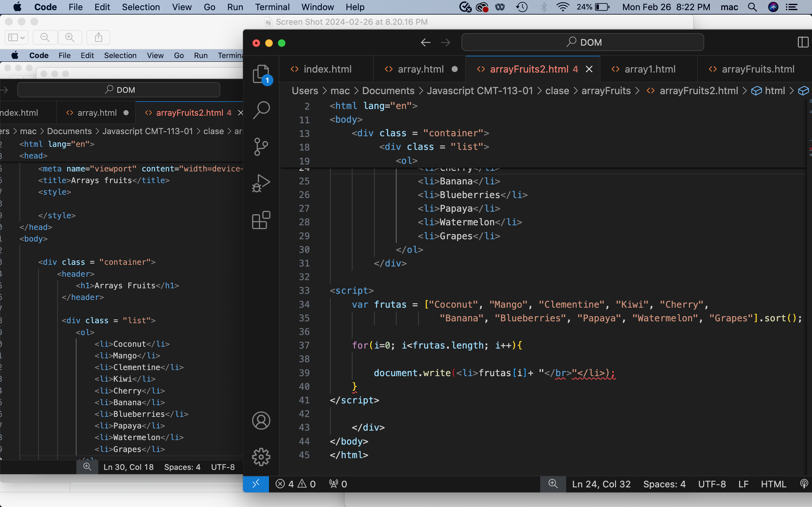Open the forwarded ports indicator

click(x=337, y=484)
